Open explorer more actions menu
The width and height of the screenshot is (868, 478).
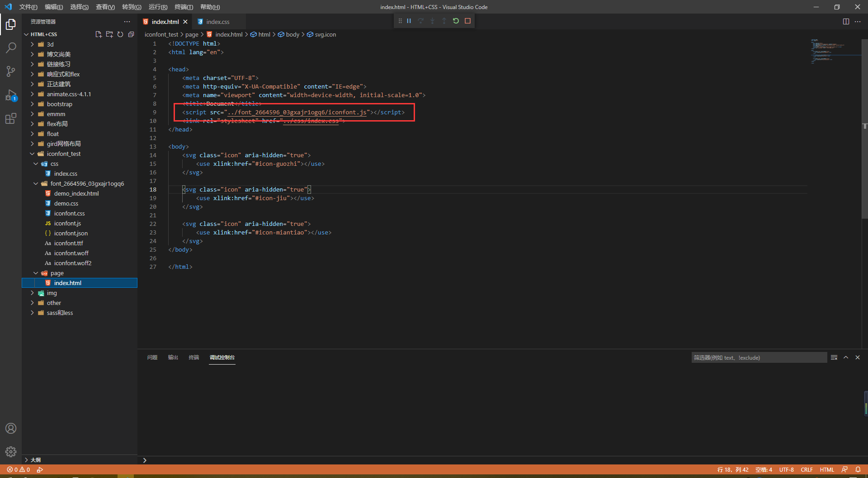tap(127, 22)
